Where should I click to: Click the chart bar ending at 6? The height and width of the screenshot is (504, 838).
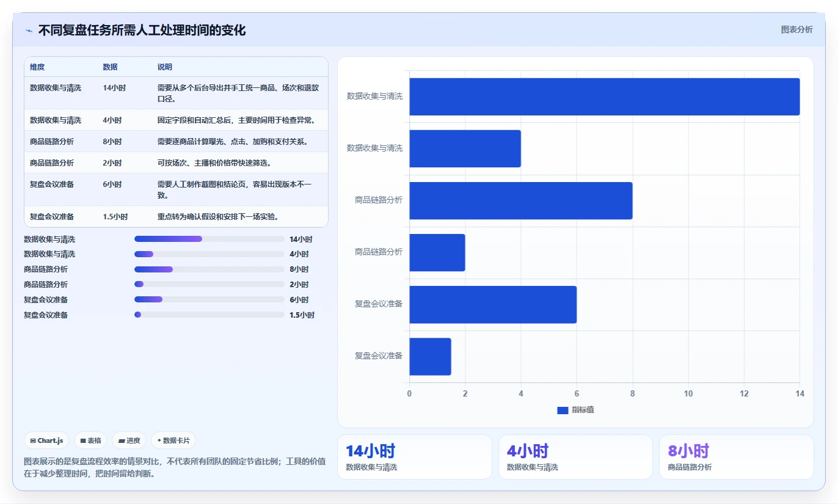pos(493,304)
